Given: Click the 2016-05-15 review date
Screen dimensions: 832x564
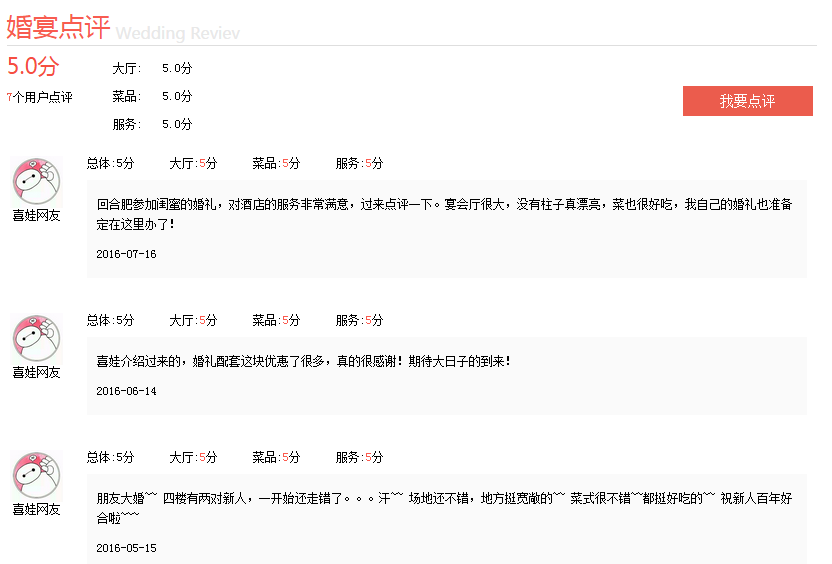Looking at the screenshot, I should coord(126,548).
